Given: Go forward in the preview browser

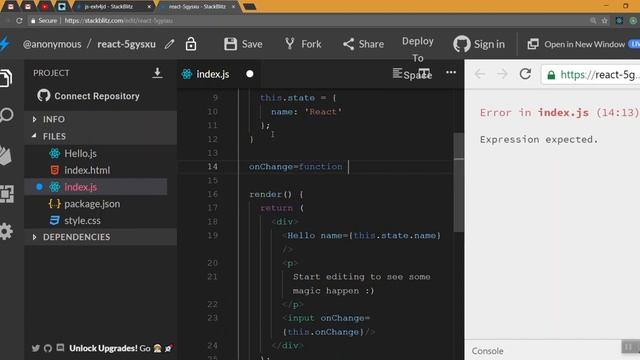Looking at the screenshot, I should click(x=502, y=74).
